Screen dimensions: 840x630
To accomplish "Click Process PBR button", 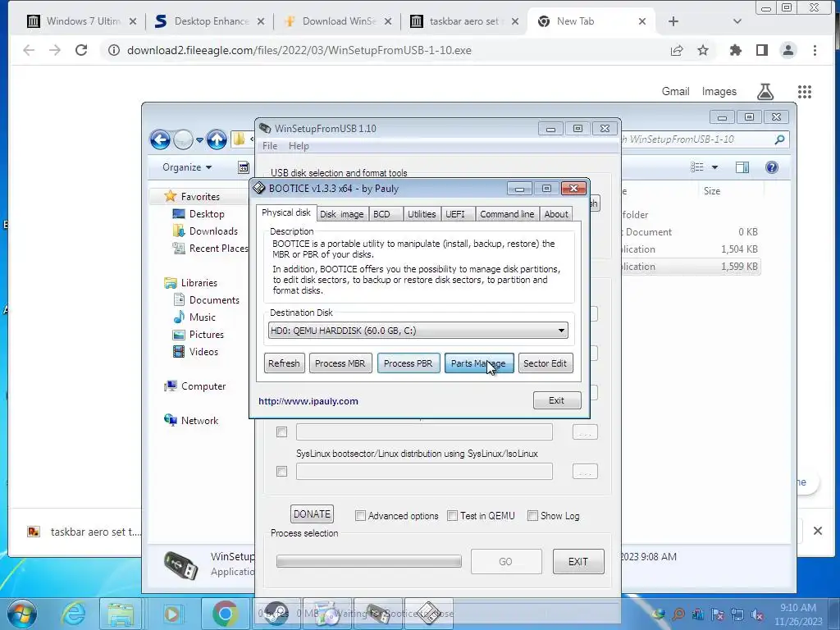I will [x=409, y=363].
